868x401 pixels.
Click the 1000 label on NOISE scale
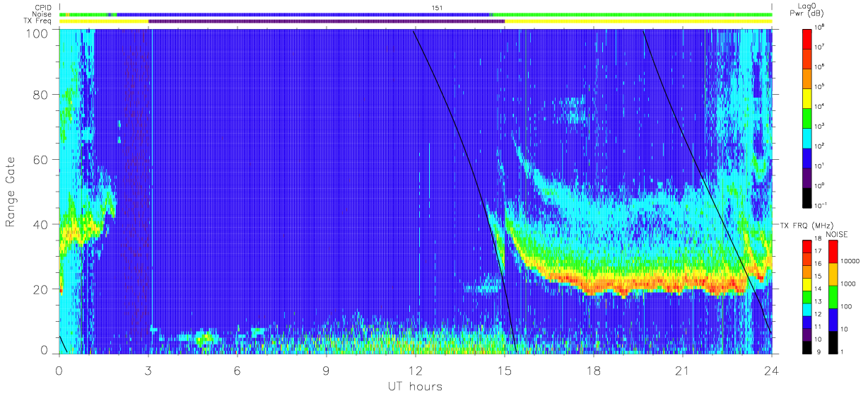pyautogui.click(x=849, y=284)
